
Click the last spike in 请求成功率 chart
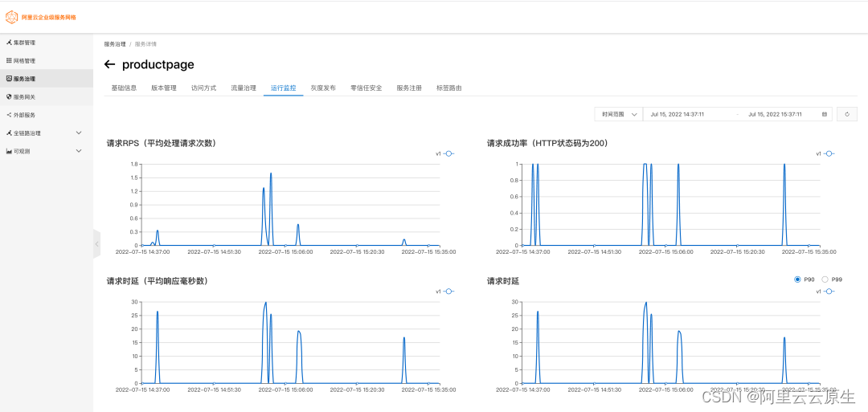click(x=784, y=165)
